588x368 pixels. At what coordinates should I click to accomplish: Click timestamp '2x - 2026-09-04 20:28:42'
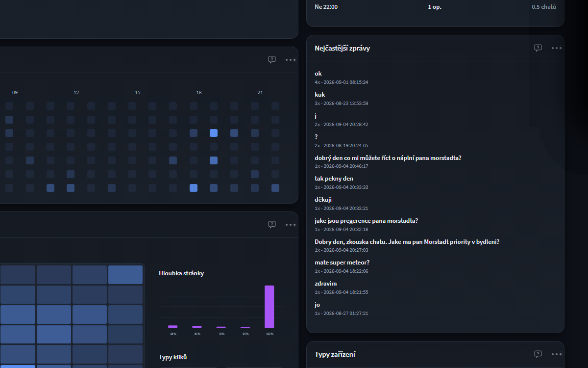342,124
